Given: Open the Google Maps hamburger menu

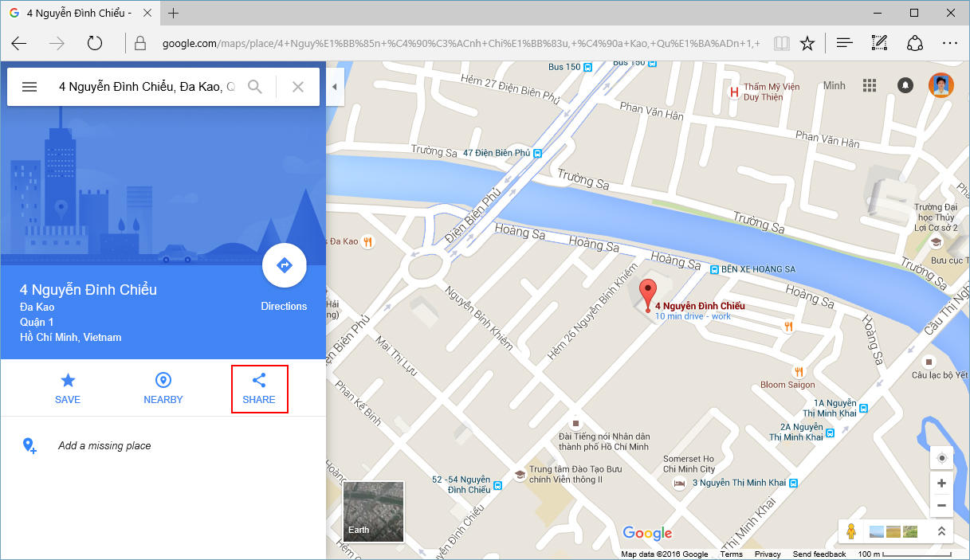Looking at the screenshot, I should point(29,87).
